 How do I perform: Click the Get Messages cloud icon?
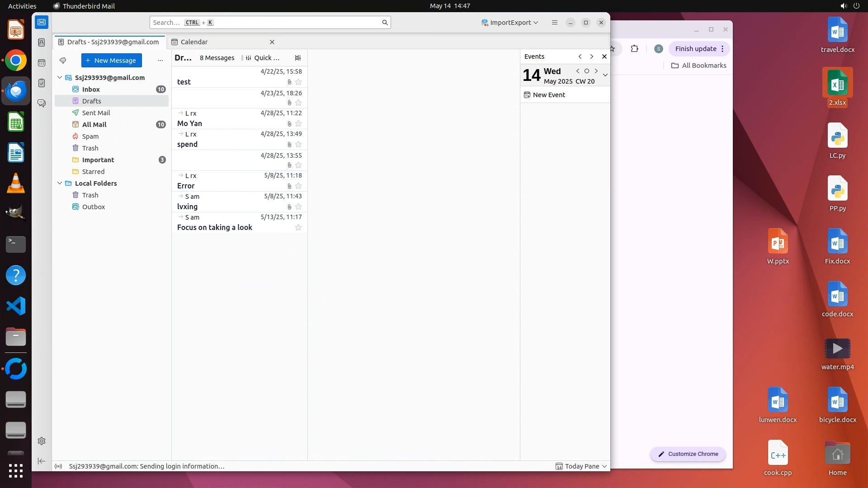point(63,60)
